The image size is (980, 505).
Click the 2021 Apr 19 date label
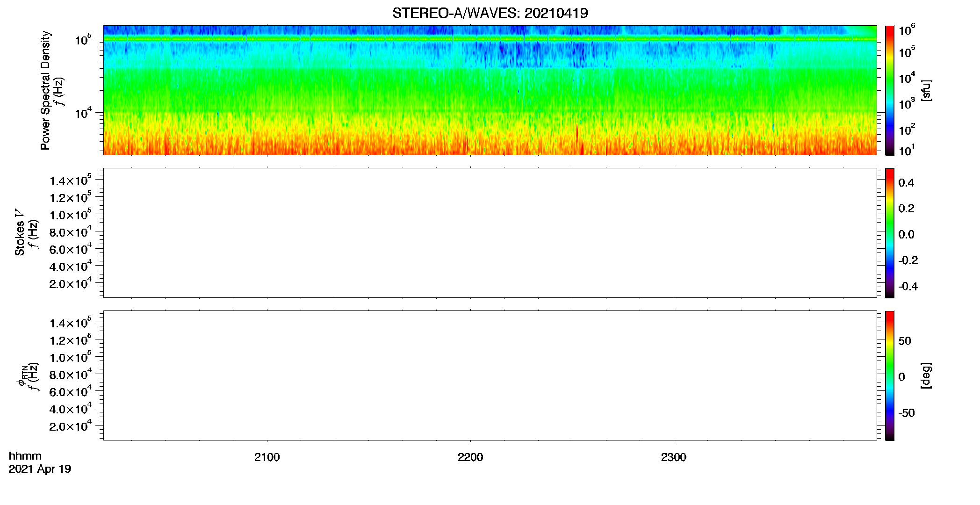point(40,469)
